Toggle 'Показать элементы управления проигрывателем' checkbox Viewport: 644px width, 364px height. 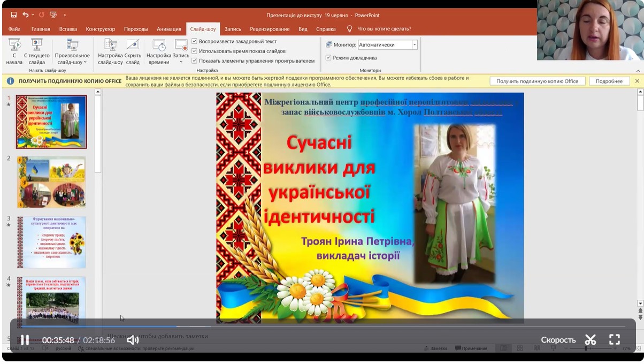pos(195,60)
